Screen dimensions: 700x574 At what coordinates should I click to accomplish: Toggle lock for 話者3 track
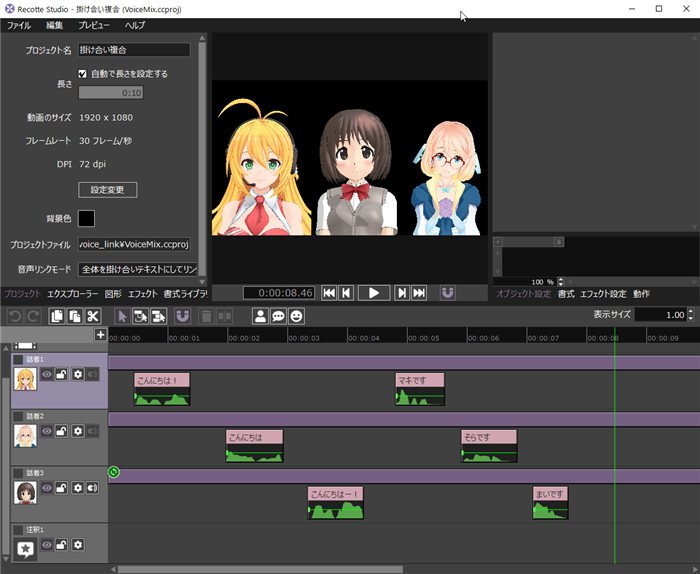pos(61,487)
